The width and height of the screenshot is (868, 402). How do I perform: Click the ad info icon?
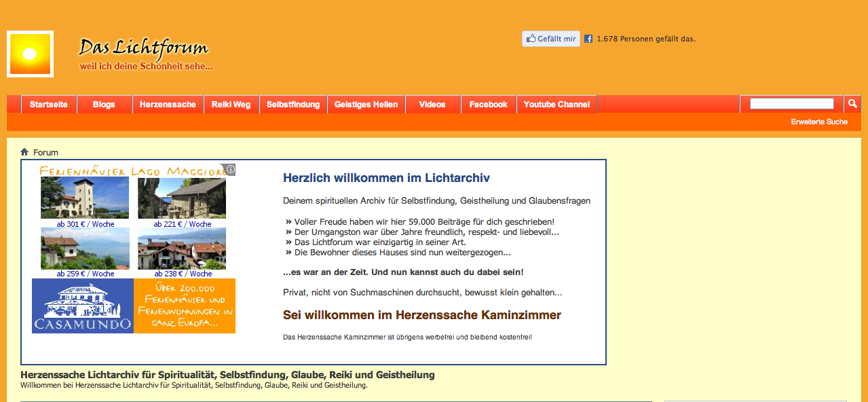click(x=231, y=169)
